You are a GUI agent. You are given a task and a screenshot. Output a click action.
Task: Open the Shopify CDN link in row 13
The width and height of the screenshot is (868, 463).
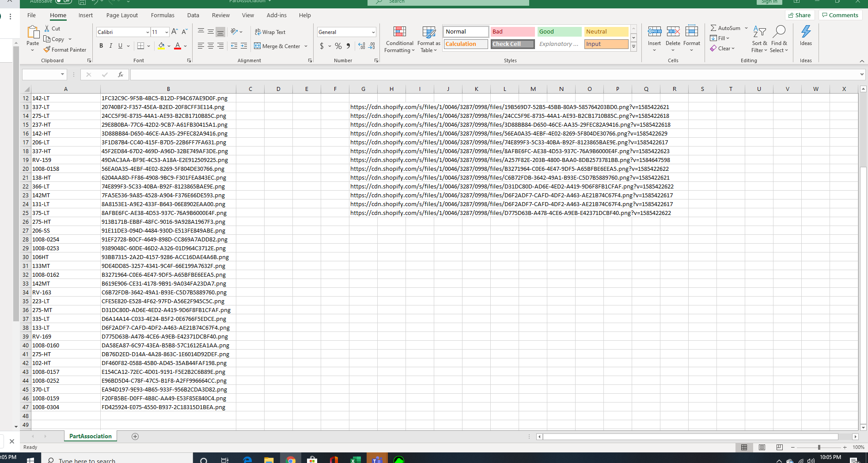[508, 107]
